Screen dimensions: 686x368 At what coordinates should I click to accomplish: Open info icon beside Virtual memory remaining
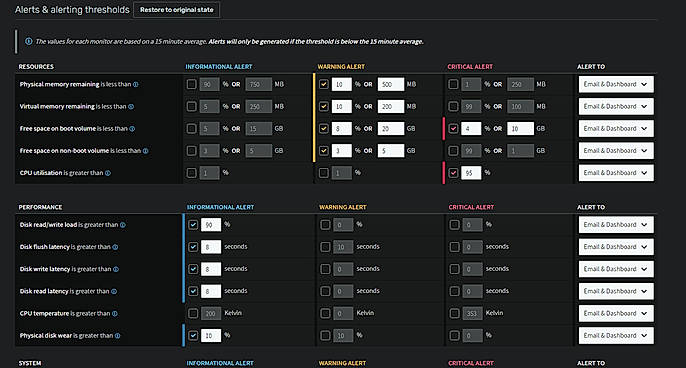point(131,106)
